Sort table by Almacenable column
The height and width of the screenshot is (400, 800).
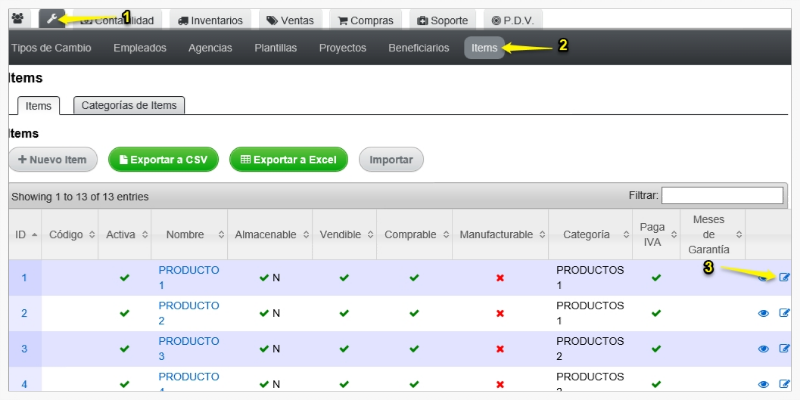[270, 235]
